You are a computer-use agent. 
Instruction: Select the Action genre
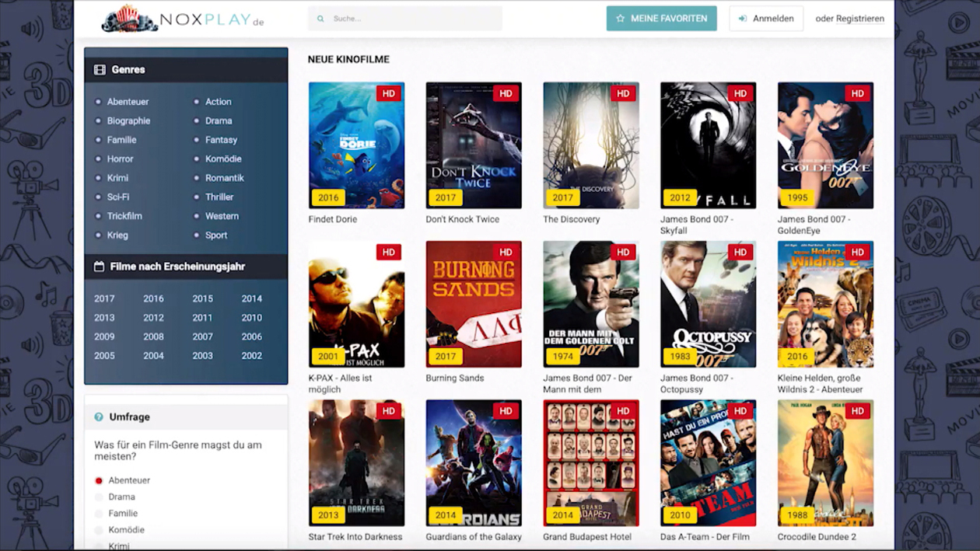click(218, 102)
